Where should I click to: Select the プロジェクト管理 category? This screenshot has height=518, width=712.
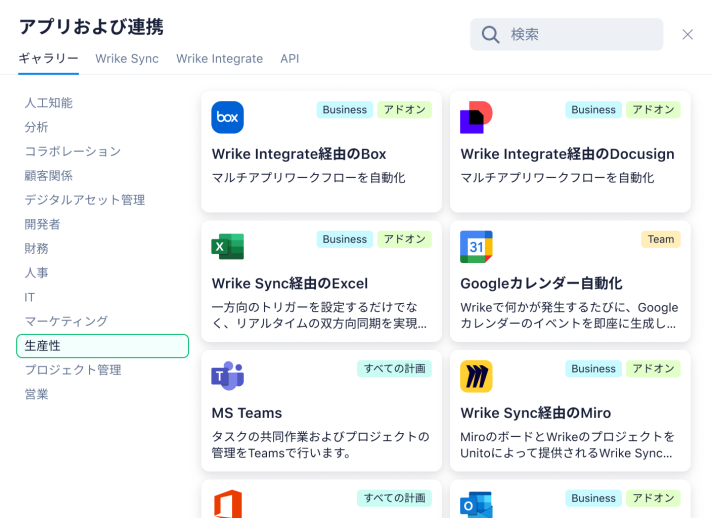(x=73, y=370)
